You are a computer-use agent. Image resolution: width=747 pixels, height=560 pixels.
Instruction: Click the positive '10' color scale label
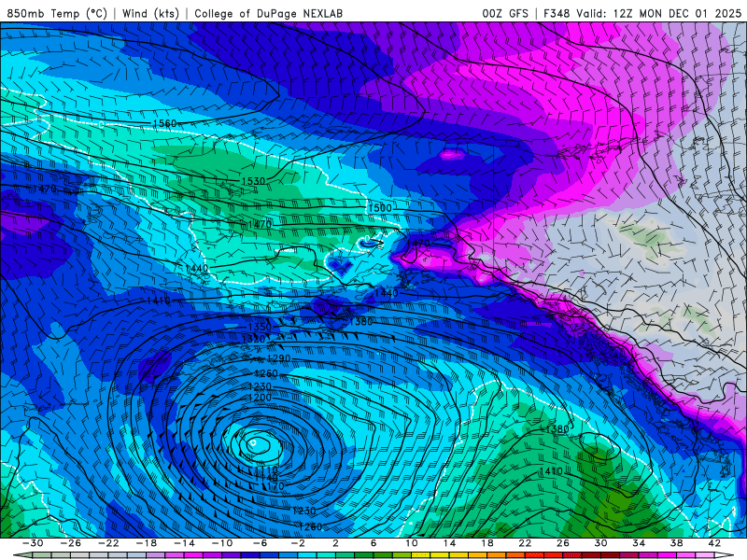pos(412,543)
